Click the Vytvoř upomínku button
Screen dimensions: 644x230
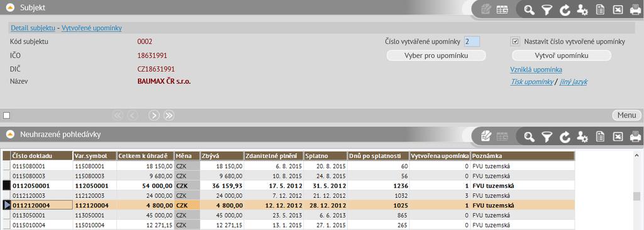562,55
